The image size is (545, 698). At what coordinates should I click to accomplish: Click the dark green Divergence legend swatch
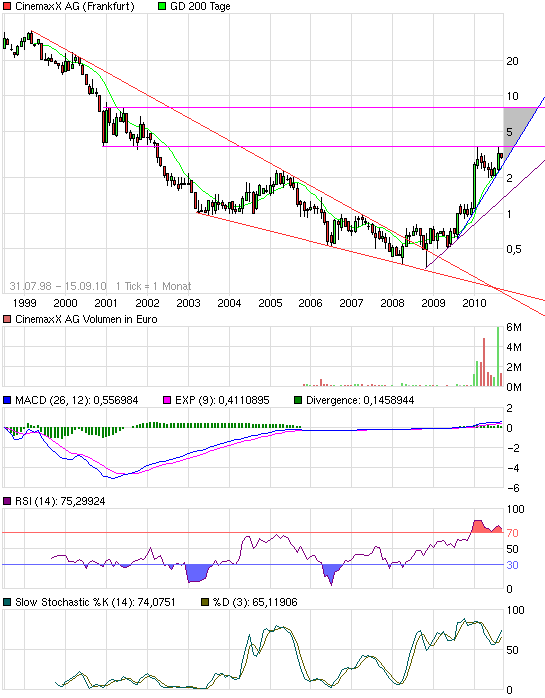pos(298,400)
